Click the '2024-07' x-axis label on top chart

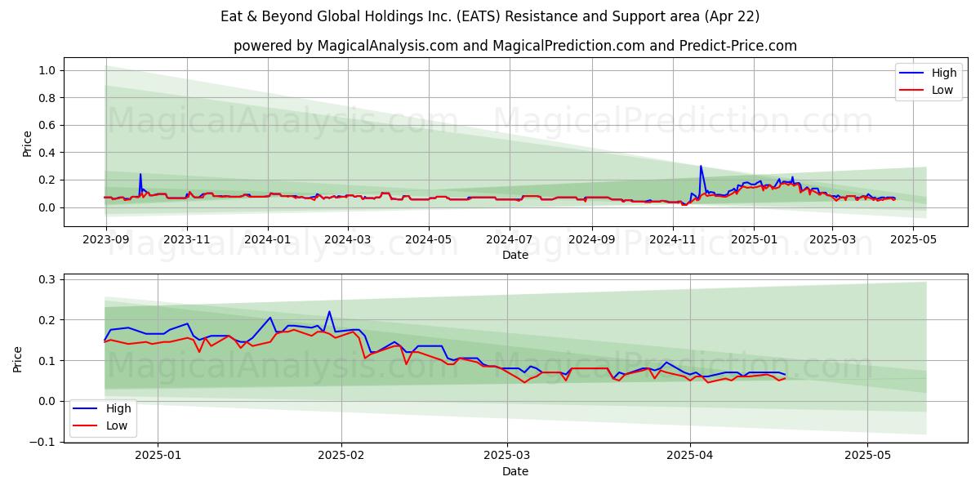[510, 240]
